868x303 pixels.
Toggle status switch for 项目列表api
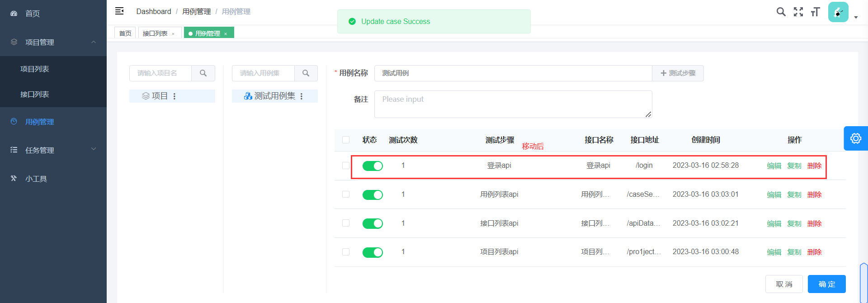click(373, 252)
